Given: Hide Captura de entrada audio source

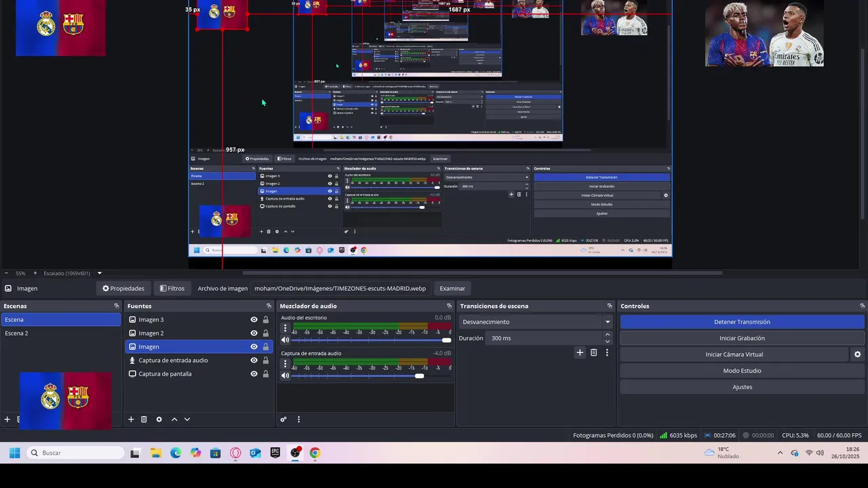Looking at the screenshot, I should [254, 361].
